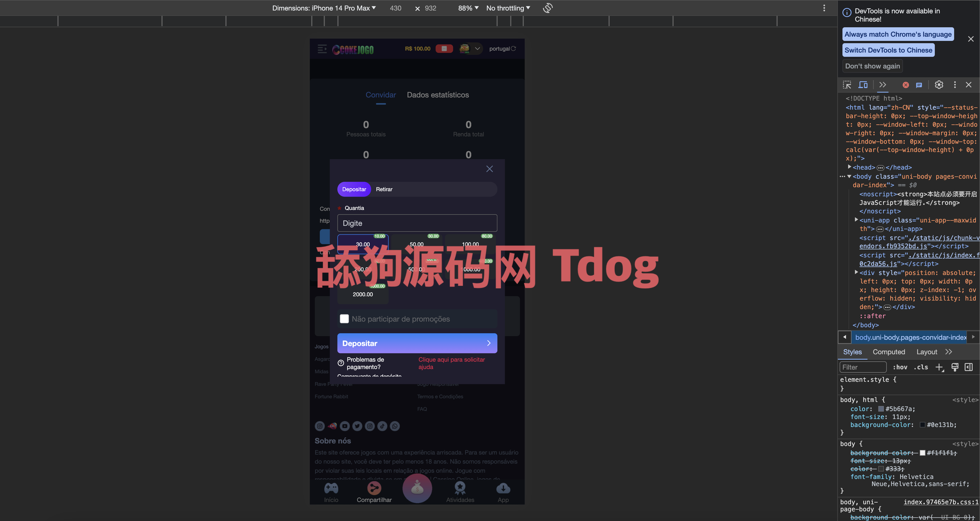The height and width of the screenshot is (521, 980).
Task: Switch to the Retirar tab
Action: point(384,189)
